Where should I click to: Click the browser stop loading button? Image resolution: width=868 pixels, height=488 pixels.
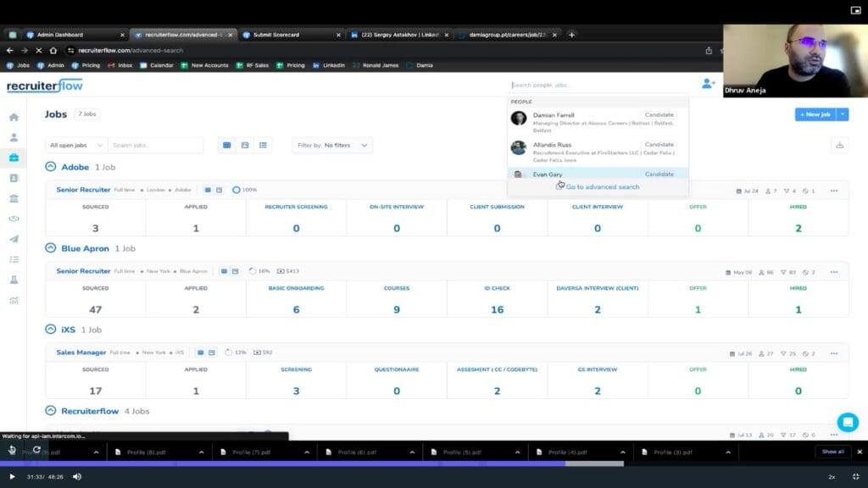pos(39,50)
